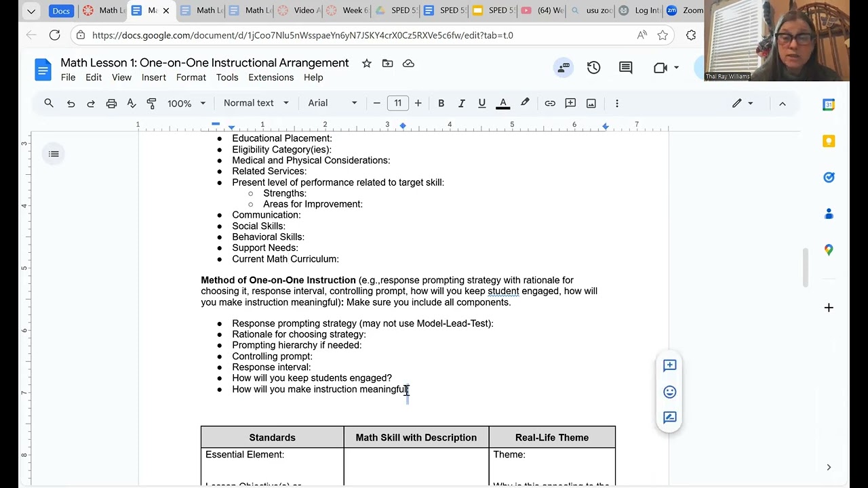
Task: Toggle italic formatting
Action: pyautogui.click(x=461, y=103)
